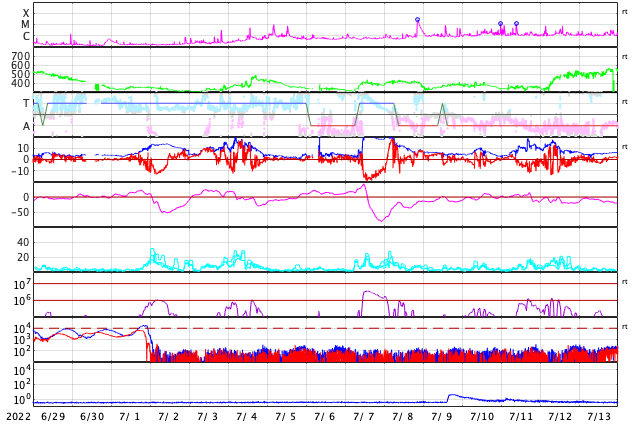The height and width of the screenshot is (424, 634).
Task: Click the '7/13' date label
Action: (x=599, y=416)
